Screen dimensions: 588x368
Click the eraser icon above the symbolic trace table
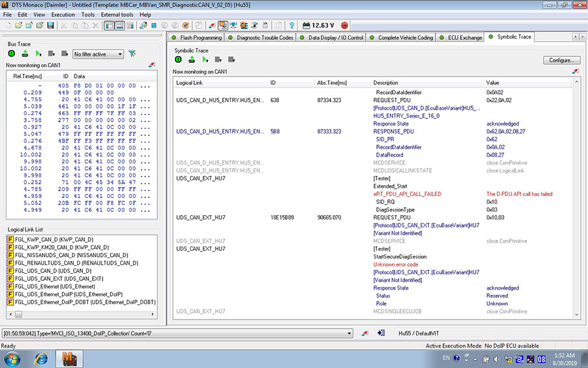pos(575,71)
